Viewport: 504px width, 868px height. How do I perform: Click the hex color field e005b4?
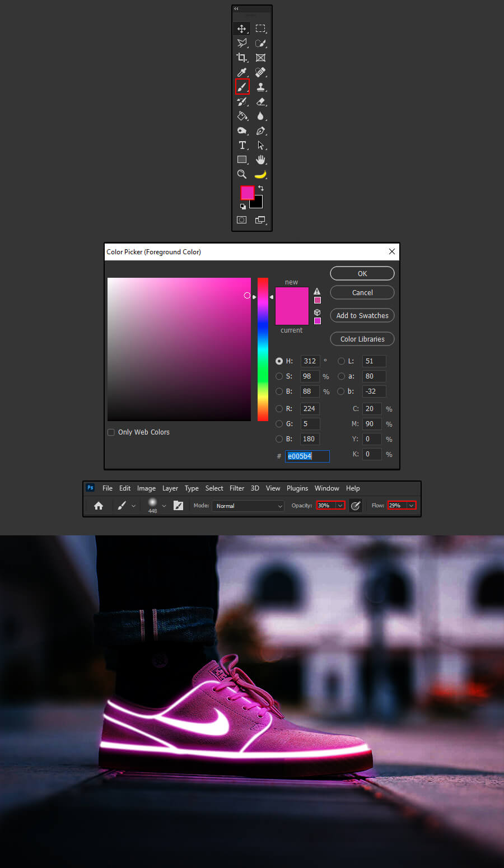(307, 456)
